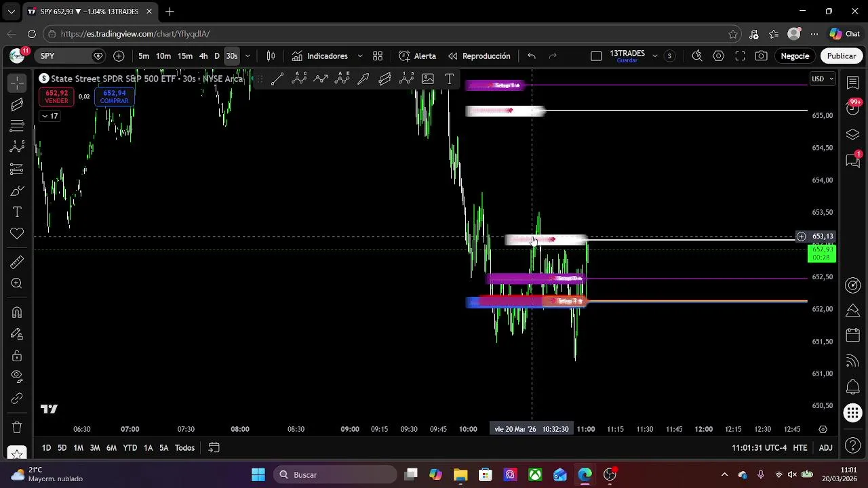The height and width of the screenshot is (488, 868).
Task: Open Windows Start menu
Action: (258, 475)
